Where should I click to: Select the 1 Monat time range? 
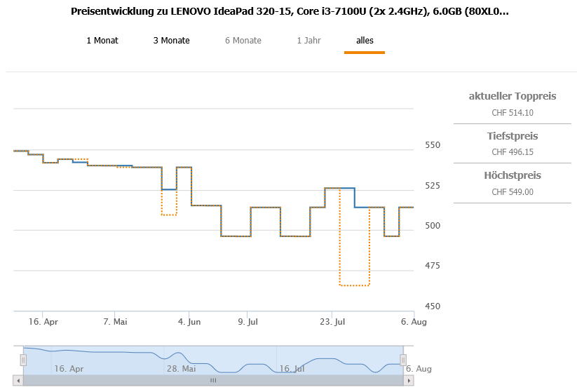pyautogui.click(x=102, y=41)
